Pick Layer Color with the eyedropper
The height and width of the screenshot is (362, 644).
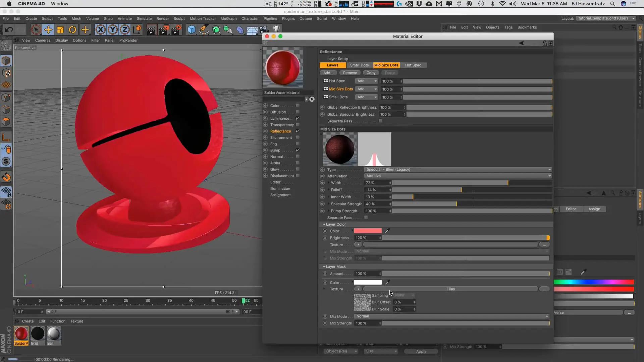387,231
